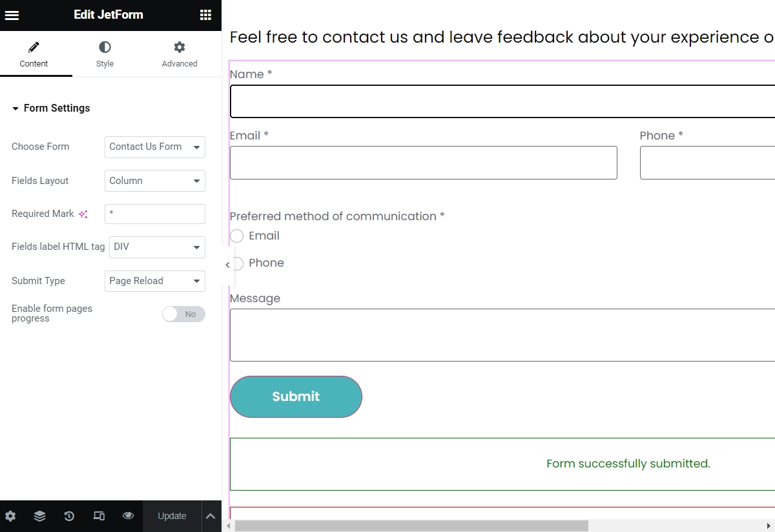
Task: Switch to the Advanced tab
Action: coord(179,54)
